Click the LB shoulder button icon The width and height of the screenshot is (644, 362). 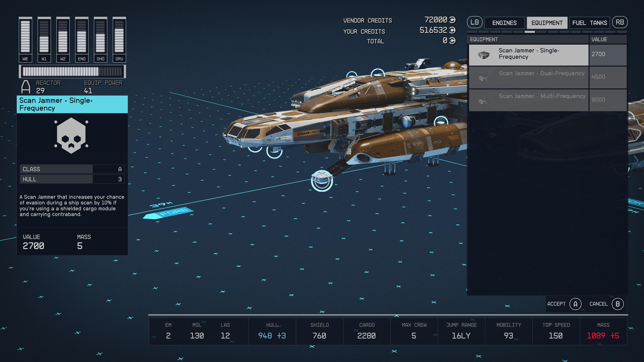tap(474, 22)
